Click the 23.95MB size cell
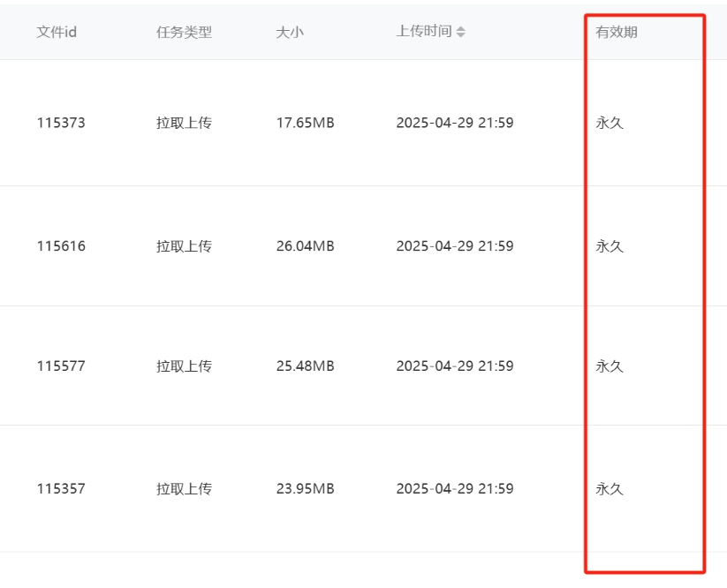This screenshot has width=727, height=588. 305,489
